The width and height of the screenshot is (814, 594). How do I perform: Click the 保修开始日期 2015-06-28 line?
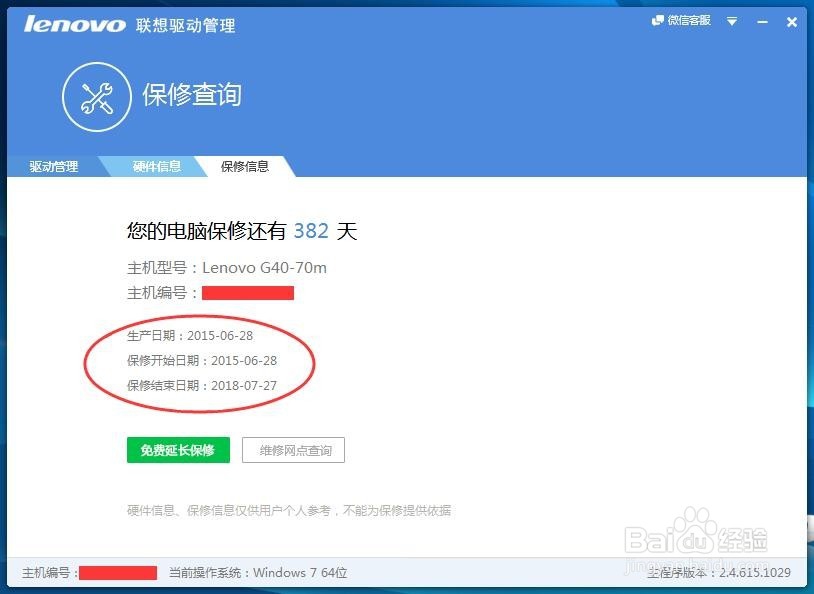click(202, 360)
